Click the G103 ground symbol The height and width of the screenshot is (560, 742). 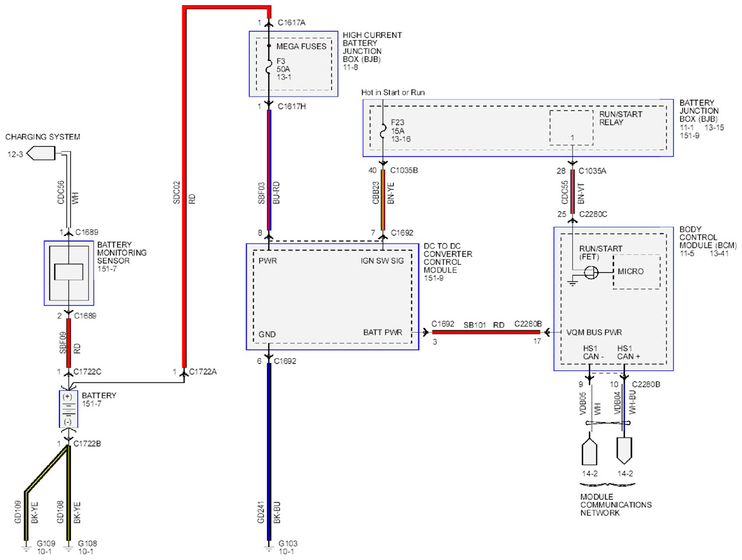pyautogui.click(x=268, y=548)
